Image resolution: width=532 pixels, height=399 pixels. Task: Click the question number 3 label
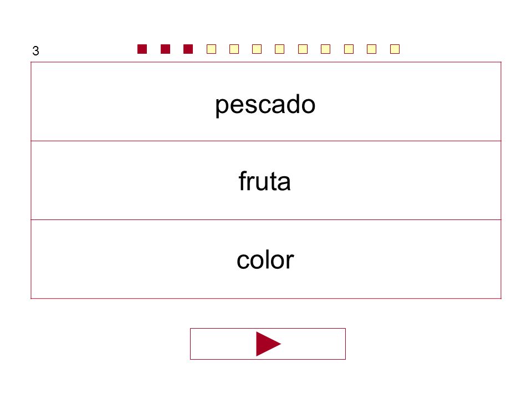(35, 51)
